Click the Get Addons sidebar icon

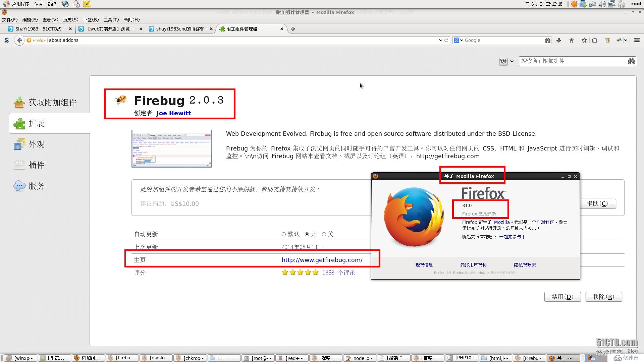click(x=19, y=102)
